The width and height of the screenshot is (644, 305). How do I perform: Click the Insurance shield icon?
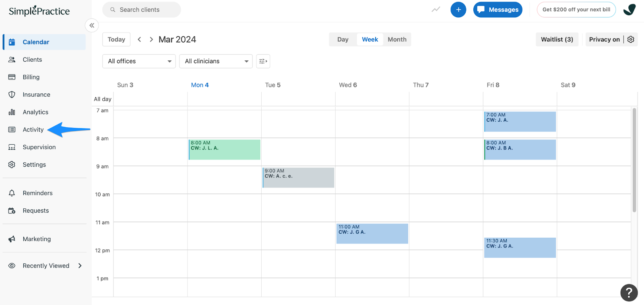point(12,95)
